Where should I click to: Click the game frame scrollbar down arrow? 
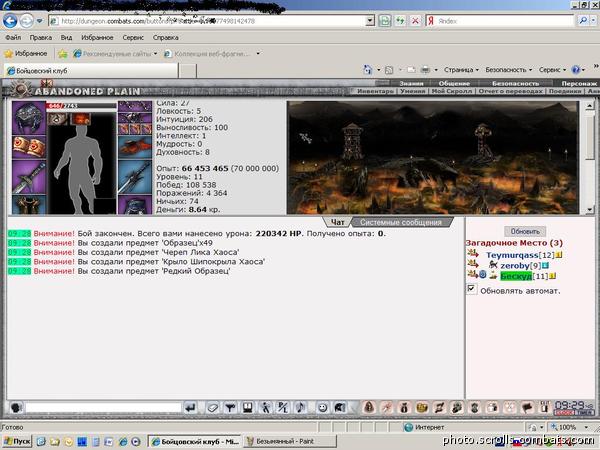click(589, 209)
